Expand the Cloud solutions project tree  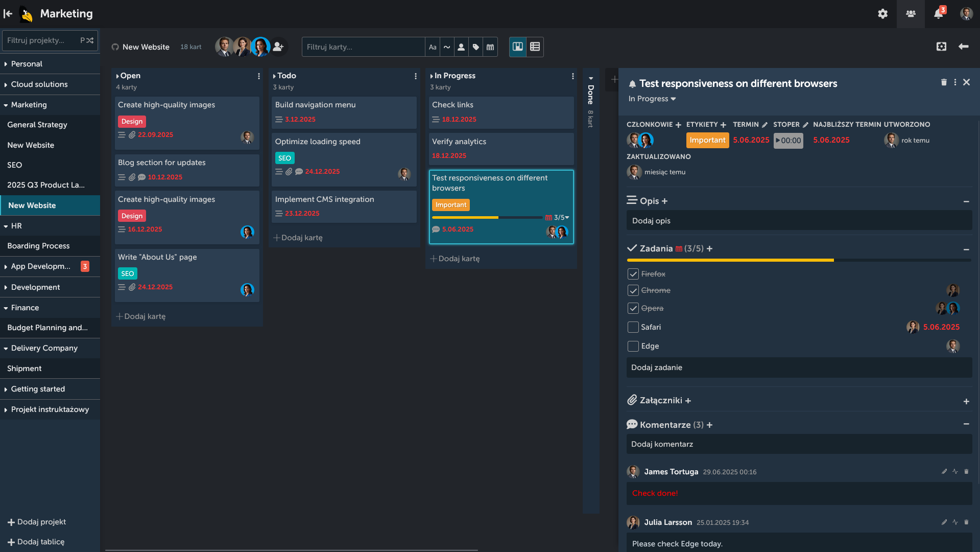(x=6, y=84)
